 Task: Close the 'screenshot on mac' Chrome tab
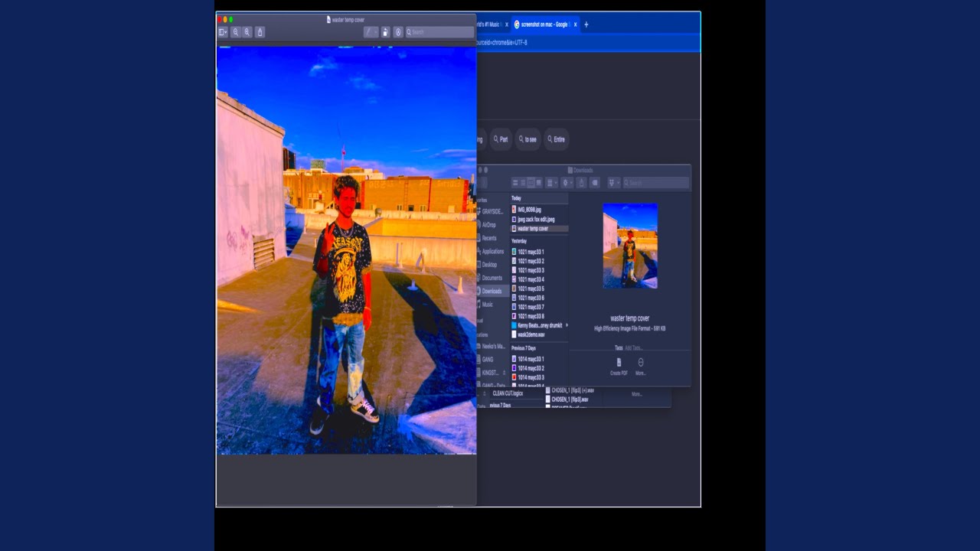coord(577,24)
